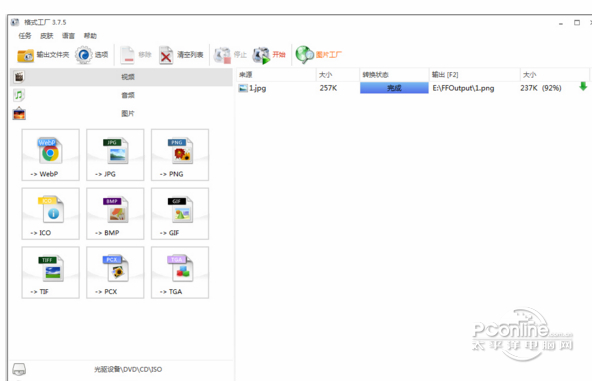The image size is (592, 381).
Task: Start conversion with 开始 button
Action: click(269, 55)
